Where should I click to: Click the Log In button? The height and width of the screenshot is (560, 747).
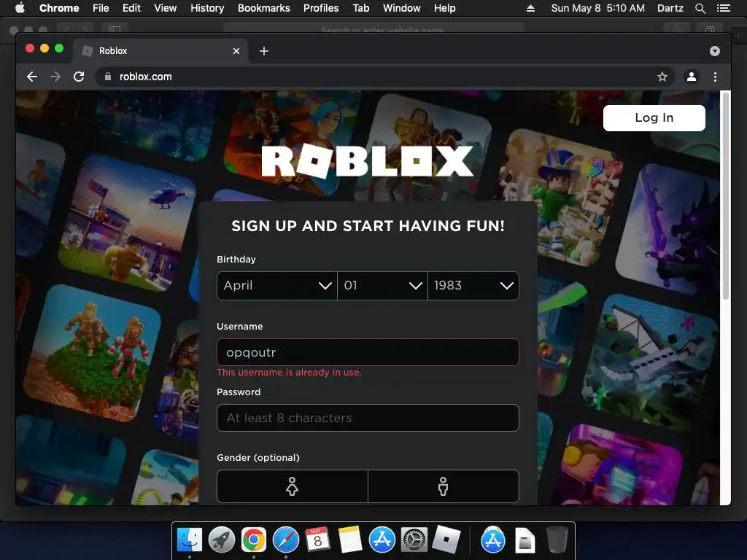654,117
